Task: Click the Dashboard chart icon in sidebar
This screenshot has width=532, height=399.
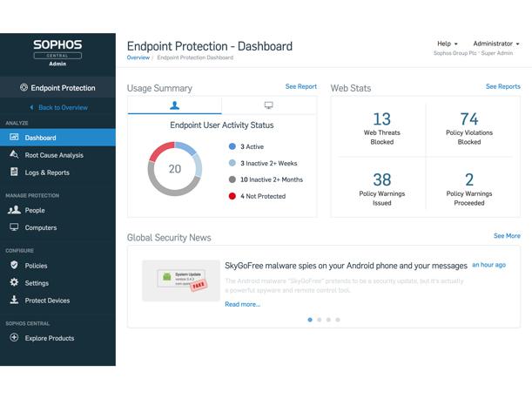Action: point(14,137)
